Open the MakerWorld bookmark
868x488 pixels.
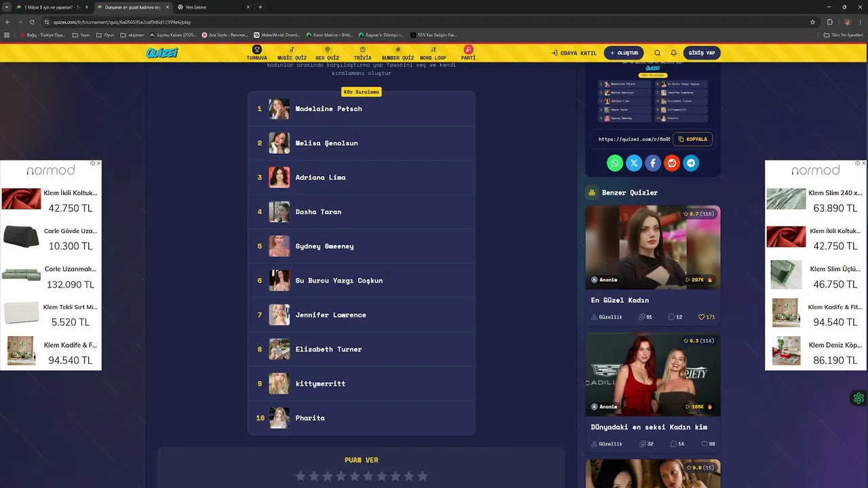click(277, 35)
